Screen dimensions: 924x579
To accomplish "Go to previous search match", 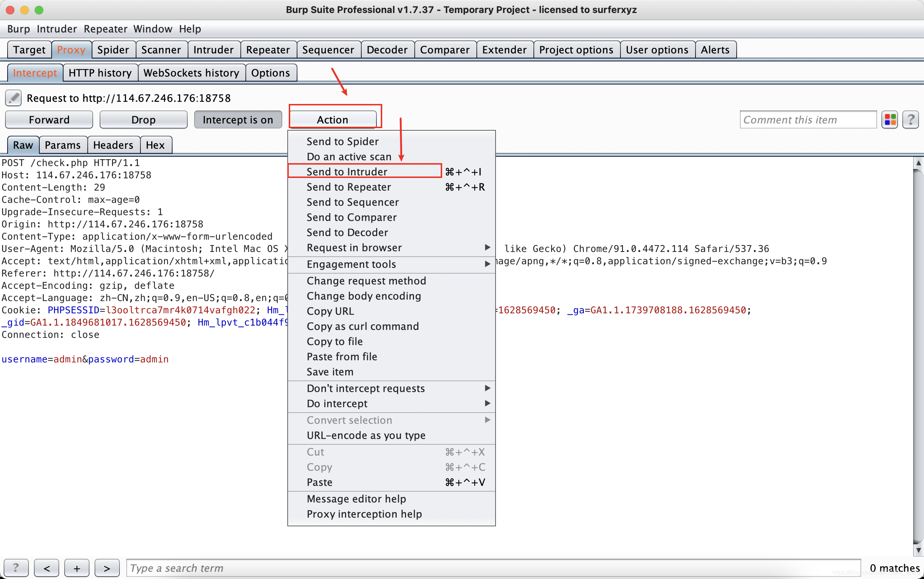I will tap(46, 567).
